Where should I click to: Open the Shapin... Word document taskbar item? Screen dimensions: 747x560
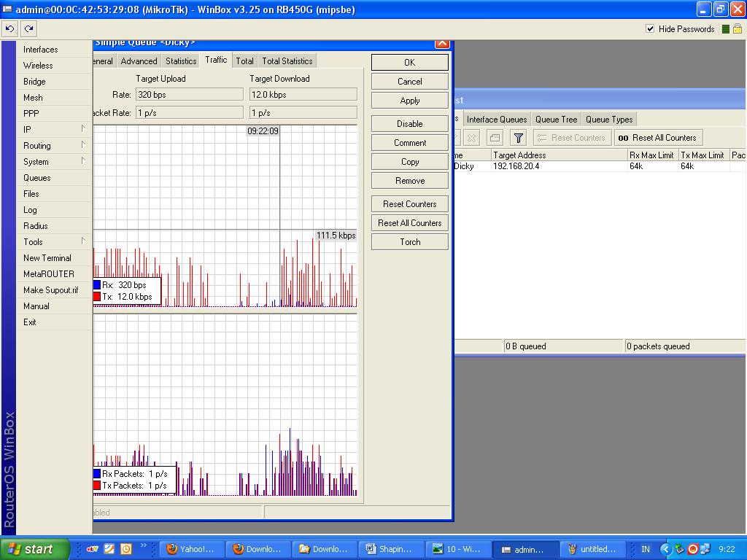(x=390, y=549)
